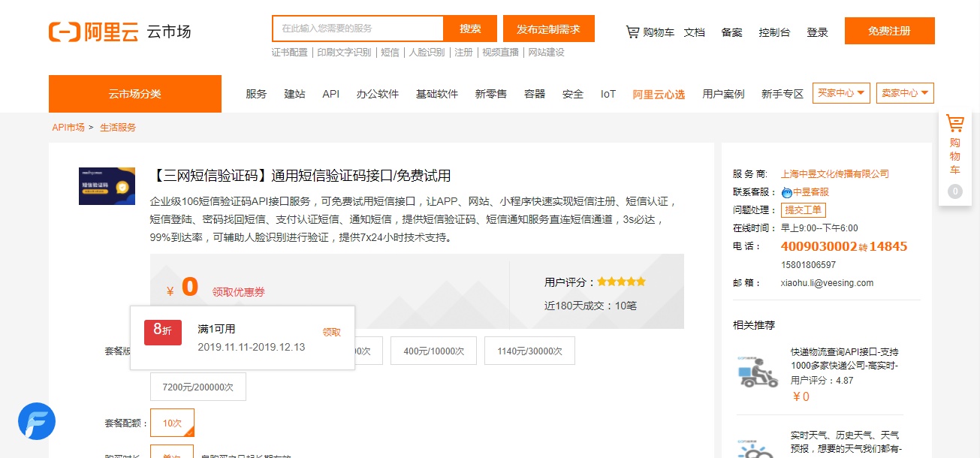Click the five-star user rating

(621, 282)
